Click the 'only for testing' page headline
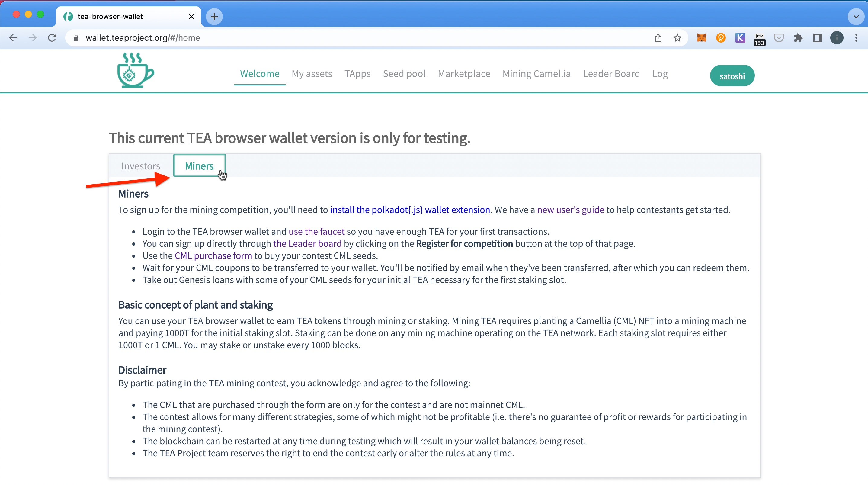Image resolution: width=868 pixels, height=485 pixels. coord(290,138)
